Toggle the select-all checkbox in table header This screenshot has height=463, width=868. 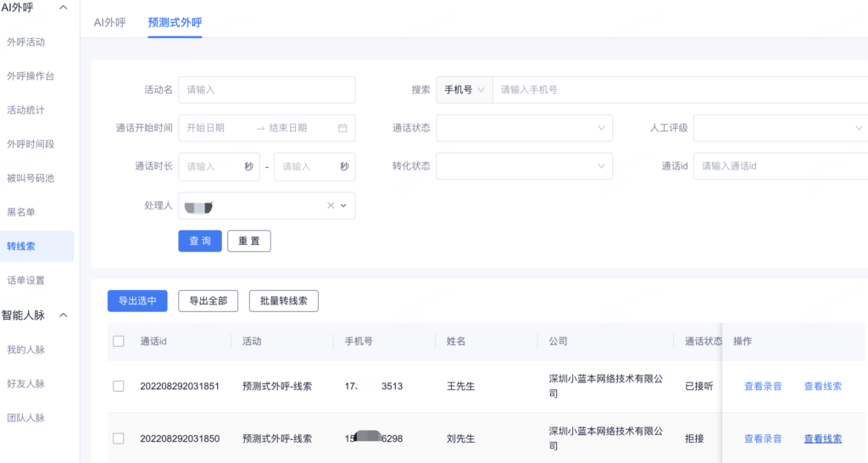[x=119, y=342]
